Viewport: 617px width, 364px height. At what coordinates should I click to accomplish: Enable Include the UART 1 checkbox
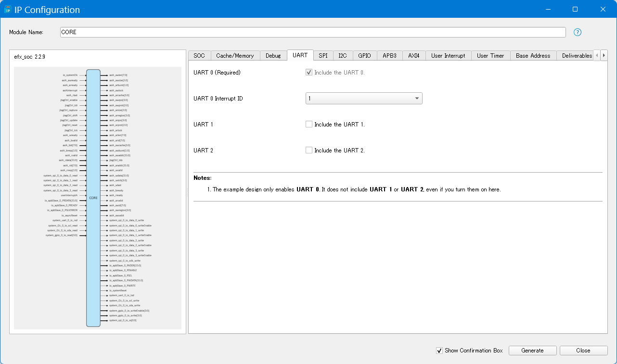(309, 125)
